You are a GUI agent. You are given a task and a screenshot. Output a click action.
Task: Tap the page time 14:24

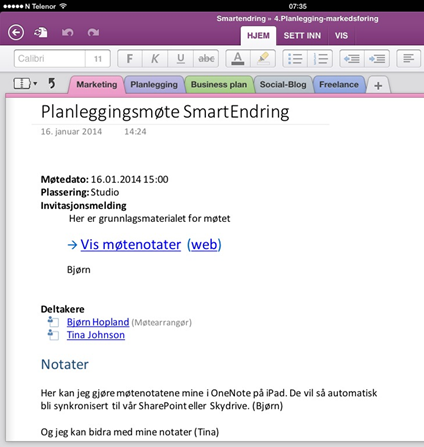pos(135,132)
